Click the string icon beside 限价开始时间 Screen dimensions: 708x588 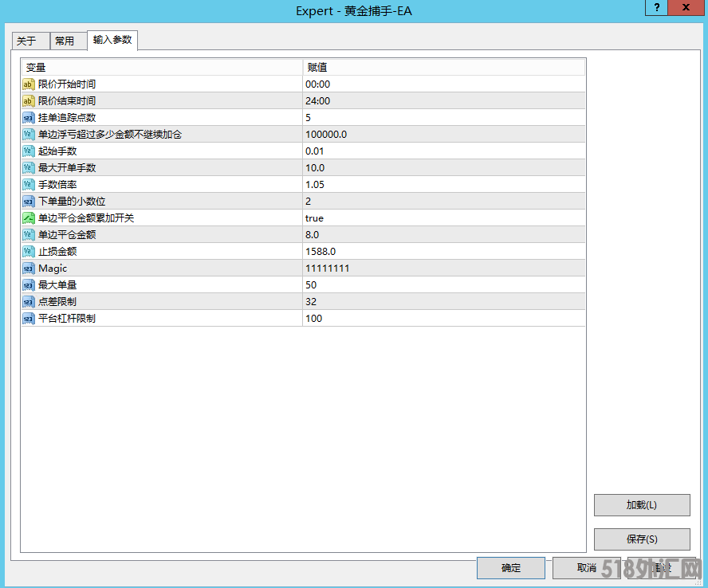[x=28, y=84]
